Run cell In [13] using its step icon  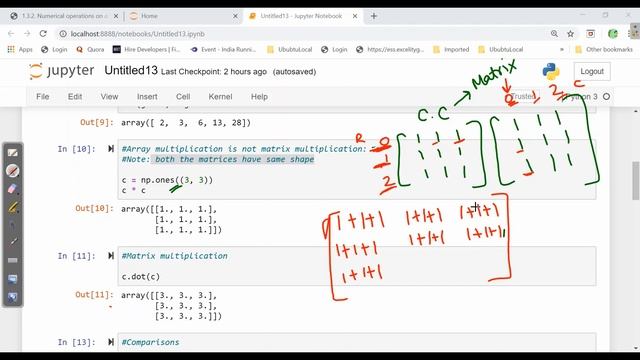[x=111, y=342]
